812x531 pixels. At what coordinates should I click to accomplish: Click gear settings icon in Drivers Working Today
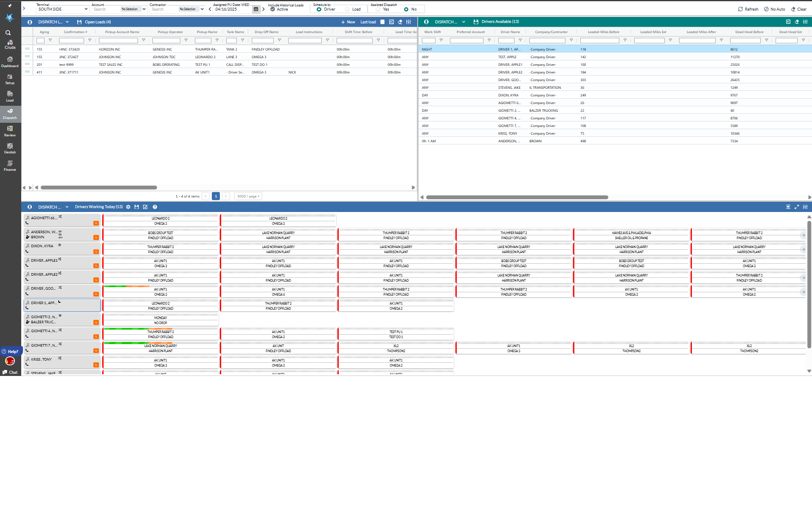pos(128,207)
